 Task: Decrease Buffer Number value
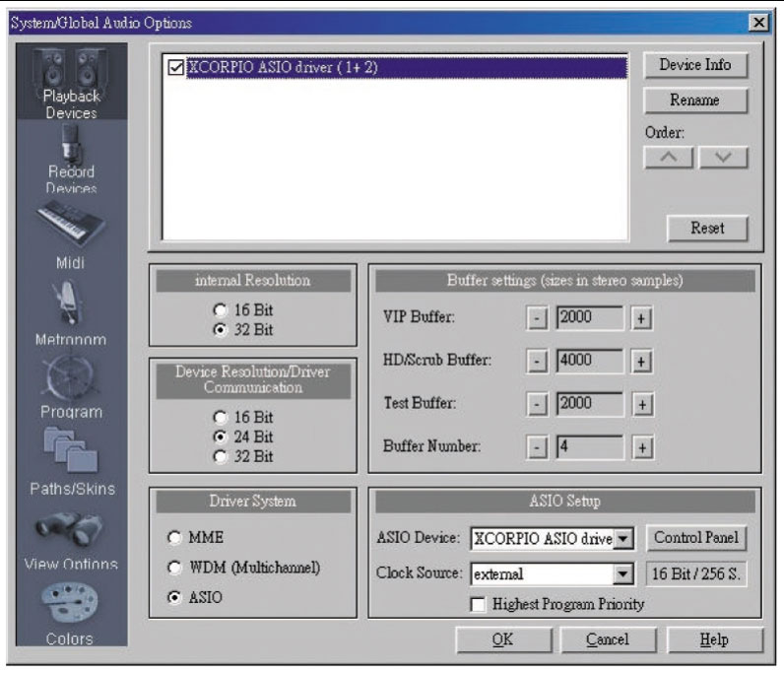537,447
